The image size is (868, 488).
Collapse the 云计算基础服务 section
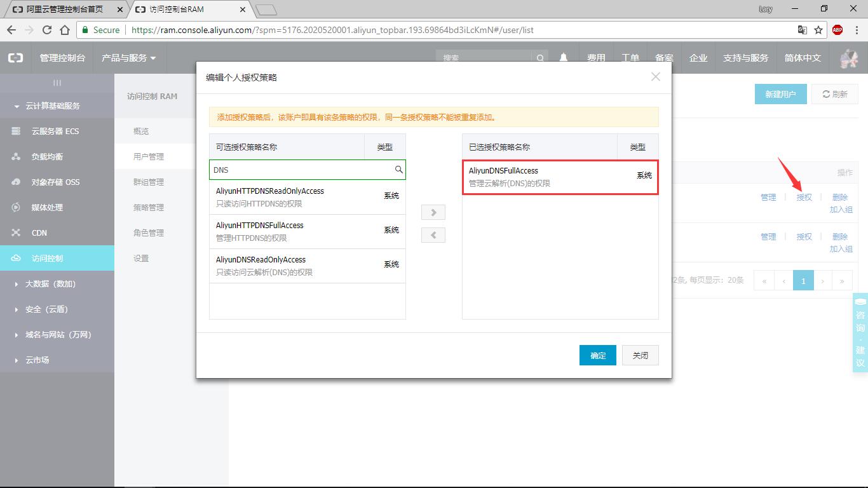tap(57, 105)
